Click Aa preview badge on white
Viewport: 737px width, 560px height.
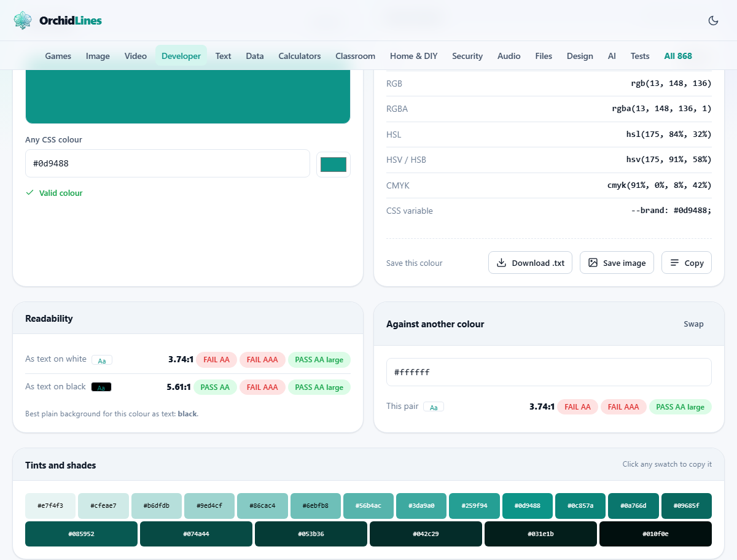coord(102,360)
